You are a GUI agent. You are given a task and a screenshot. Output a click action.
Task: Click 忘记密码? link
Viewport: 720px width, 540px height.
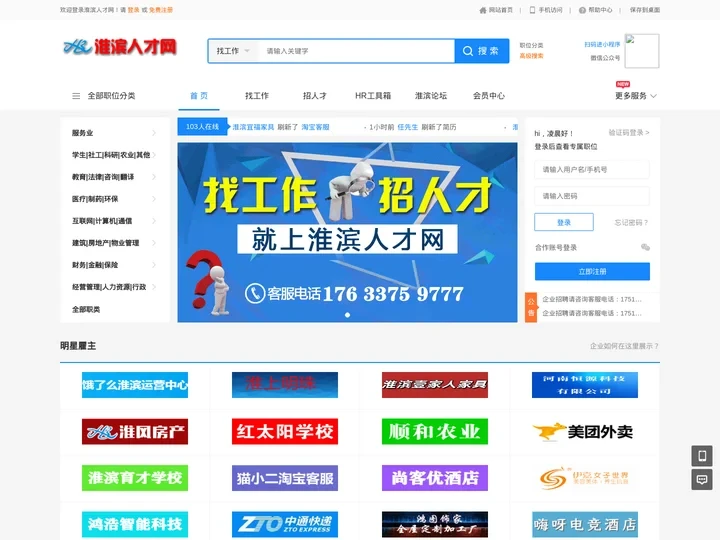click(631, 223)
